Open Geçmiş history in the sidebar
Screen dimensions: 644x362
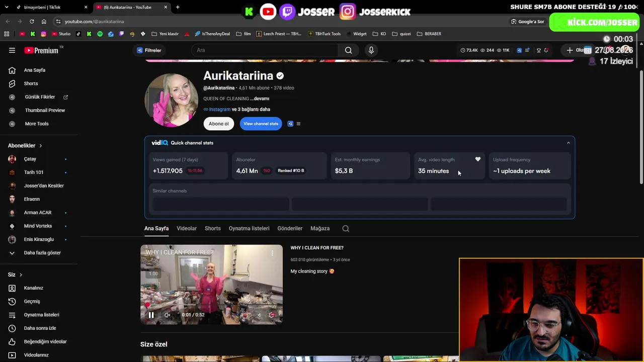point(32,301)
